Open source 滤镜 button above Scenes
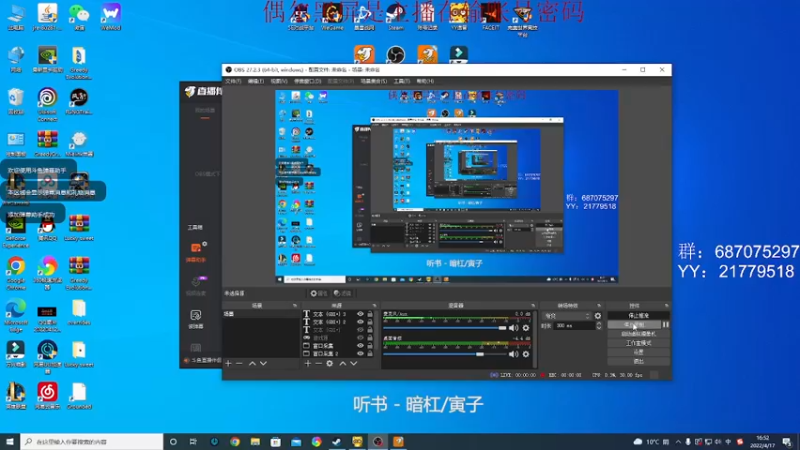This screenshot has width=800, height=450. (342, 293)
